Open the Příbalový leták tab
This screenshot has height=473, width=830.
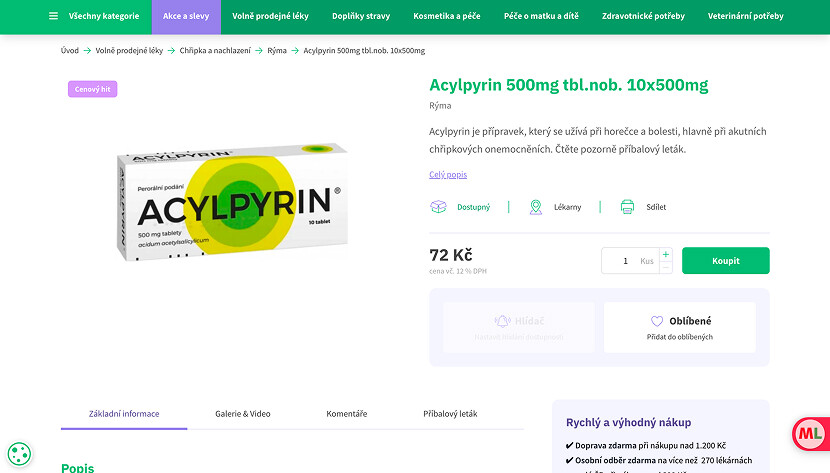[x=450, y=413]
